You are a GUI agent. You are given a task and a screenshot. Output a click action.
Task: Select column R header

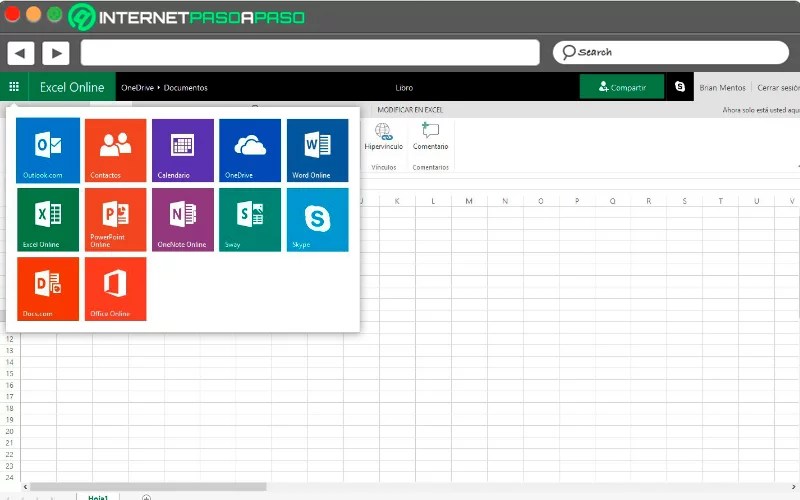(649, 201)
